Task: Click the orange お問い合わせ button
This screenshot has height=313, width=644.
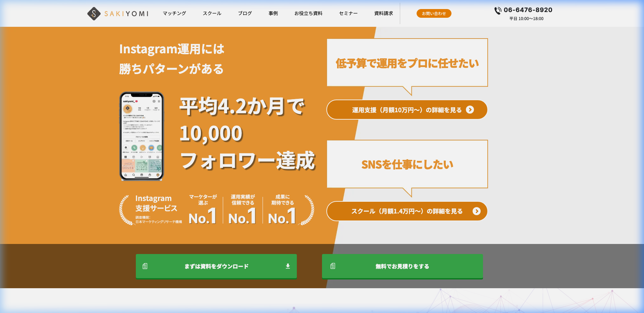Action: [434, 13]
